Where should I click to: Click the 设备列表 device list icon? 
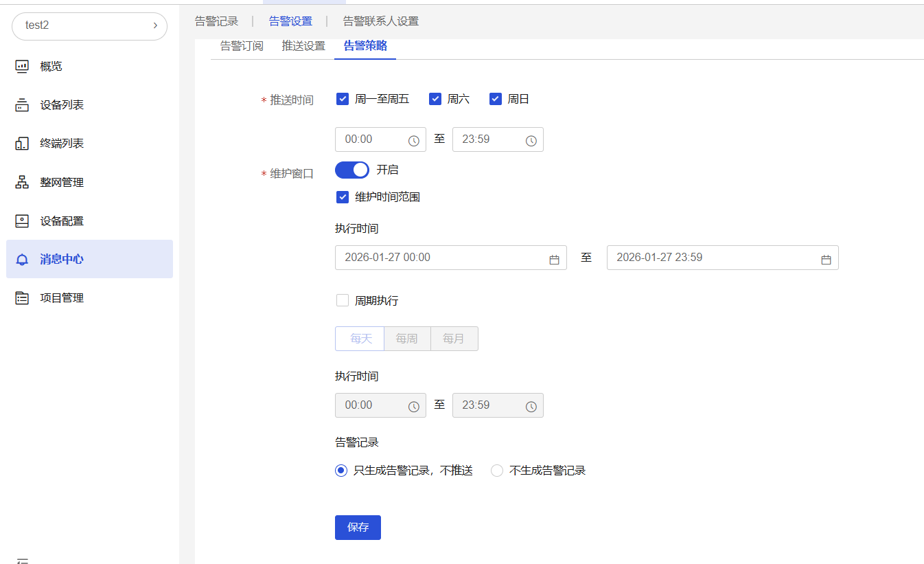coord(22,105)
